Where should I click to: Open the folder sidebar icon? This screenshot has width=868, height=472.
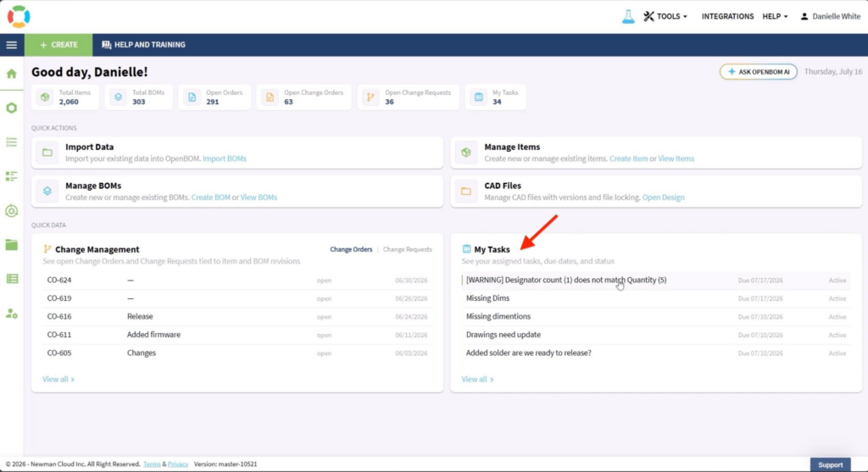(x=12, y=245)
